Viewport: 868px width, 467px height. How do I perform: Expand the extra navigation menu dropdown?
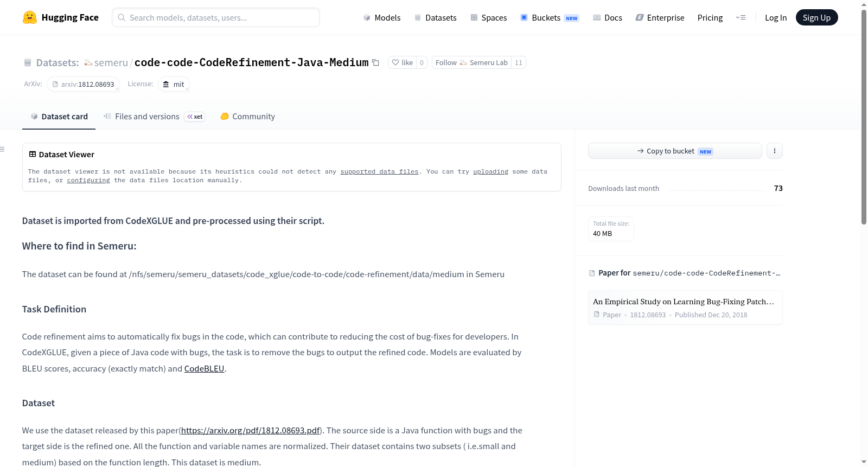tap(741, 17)
